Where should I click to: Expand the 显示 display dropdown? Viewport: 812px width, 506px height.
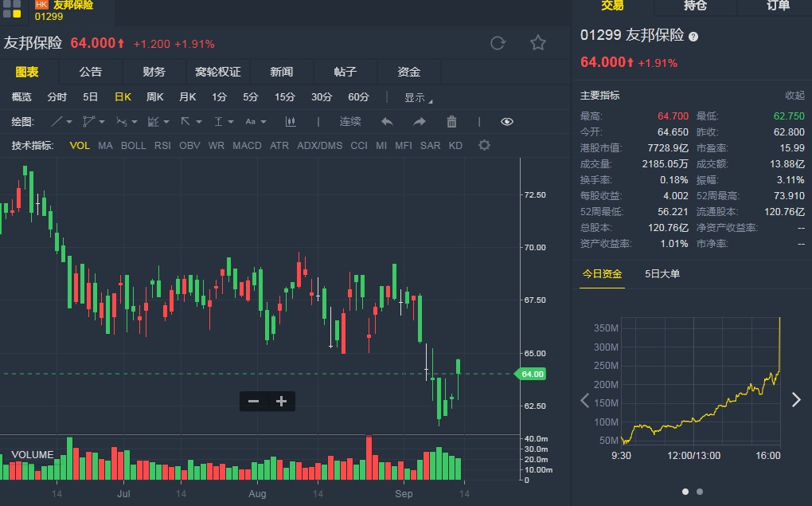(x=418, y=98)
